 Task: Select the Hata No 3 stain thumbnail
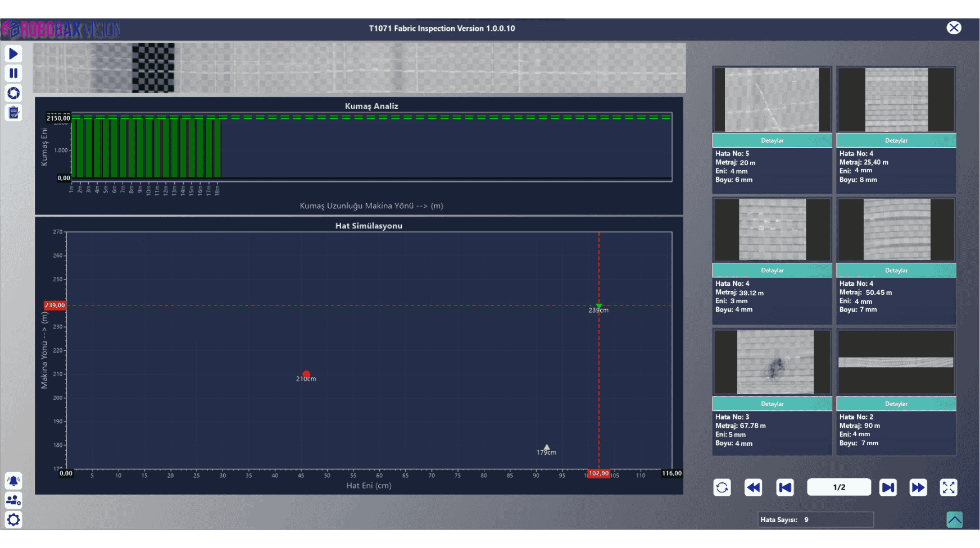click(772, 362)
